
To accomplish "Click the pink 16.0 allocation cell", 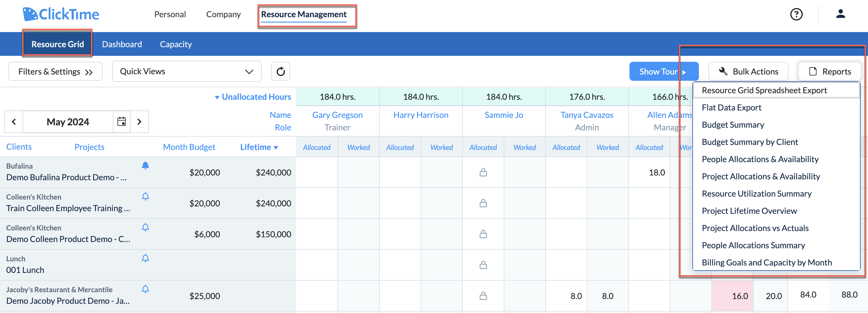I will click(x=732, y=296).
